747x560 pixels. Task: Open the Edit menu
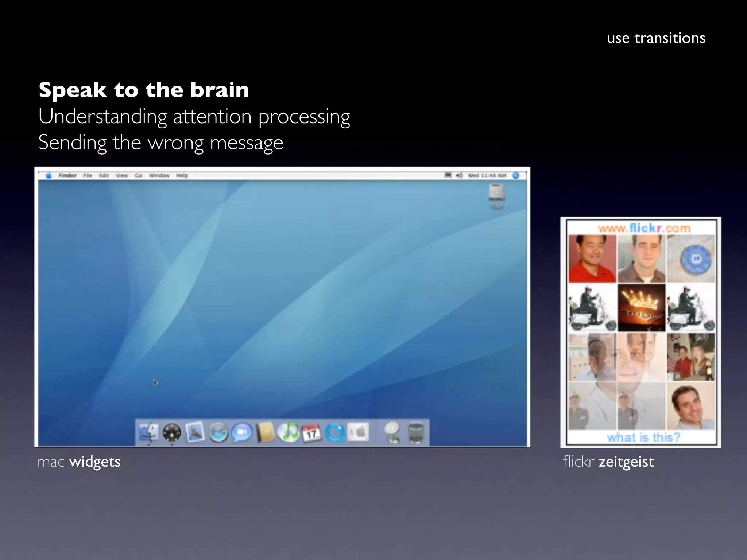click(x=104, y=175)
